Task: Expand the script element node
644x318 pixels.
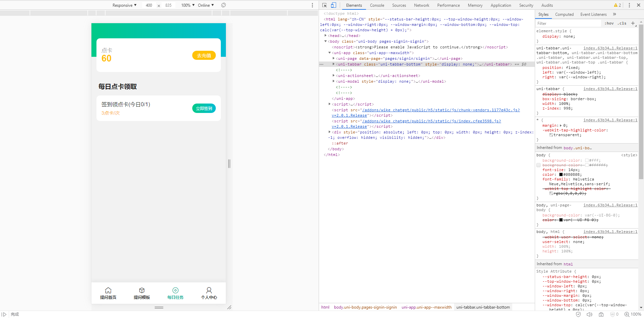Action: tap(329, 104)
